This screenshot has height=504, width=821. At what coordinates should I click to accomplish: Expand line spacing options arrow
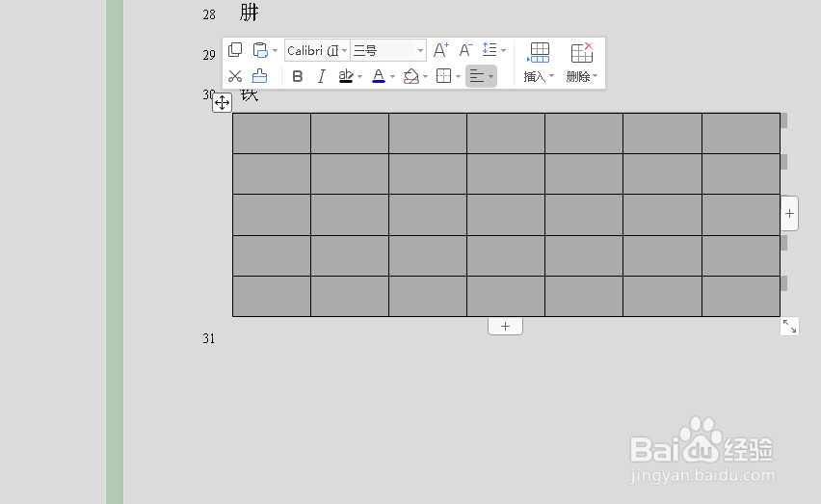504,51
